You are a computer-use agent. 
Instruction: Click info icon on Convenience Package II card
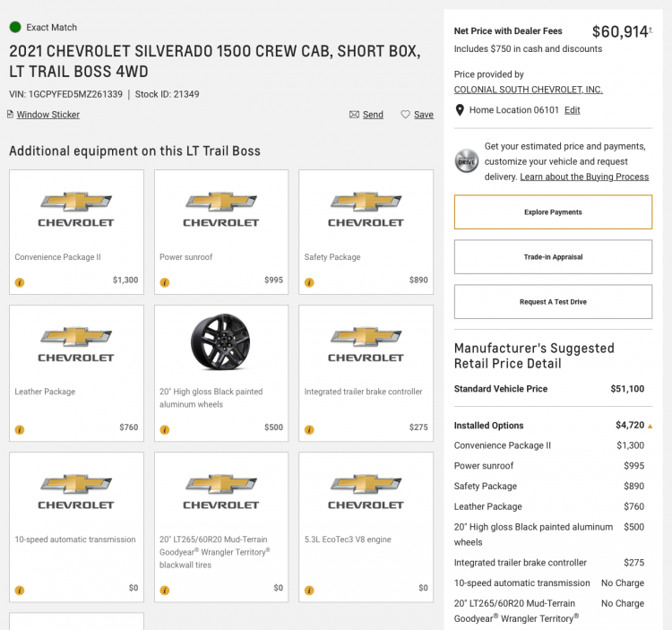pyautogui.click(x=20, y=282)
